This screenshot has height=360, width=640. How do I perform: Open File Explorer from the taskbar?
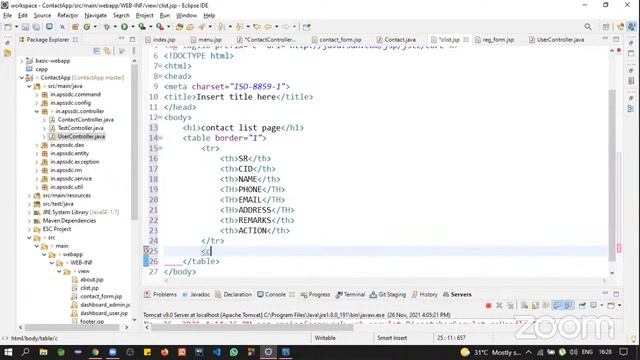(43, 352)
